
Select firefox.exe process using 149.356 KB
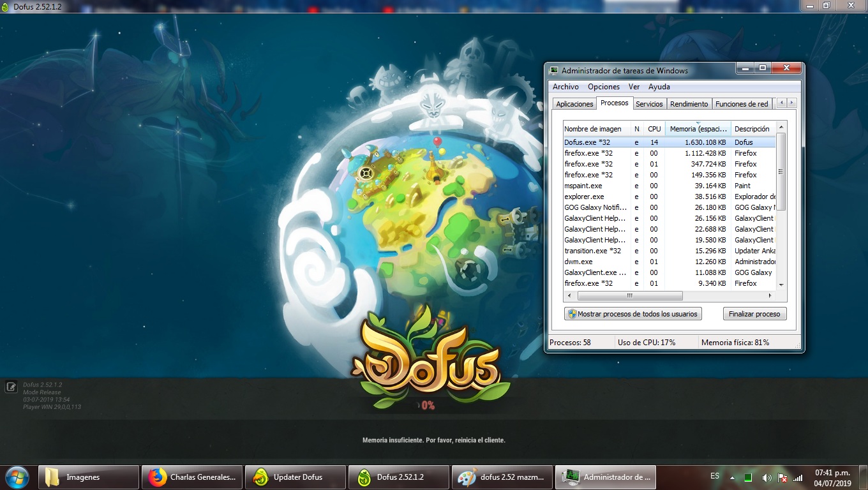pyautogui.click(x=669, y=175)
